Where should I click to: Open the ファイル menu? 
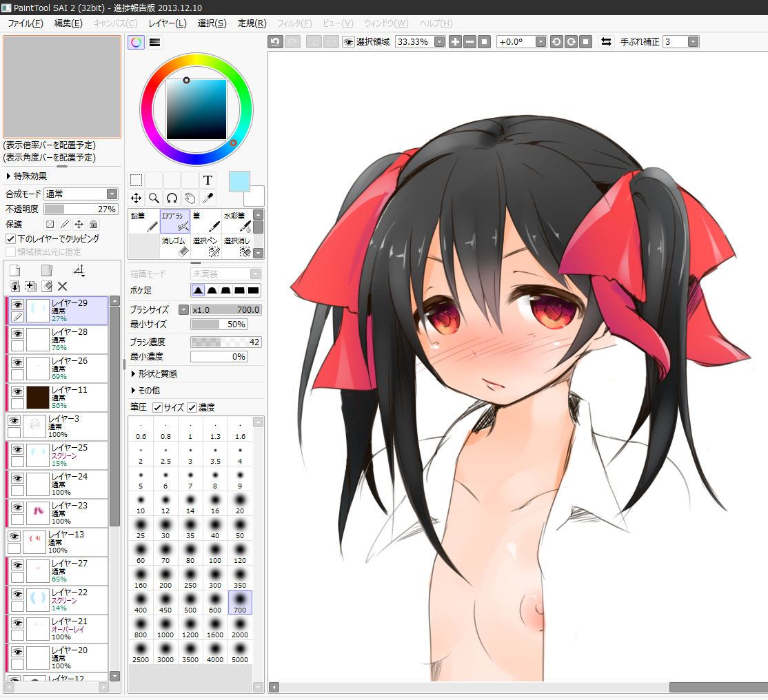pos(25,23)
